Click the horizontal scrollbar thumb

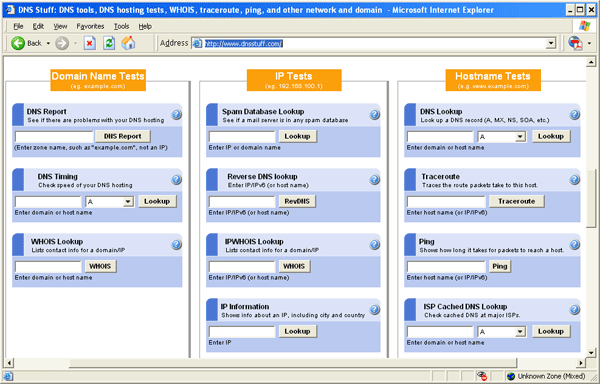coord(293,363)
